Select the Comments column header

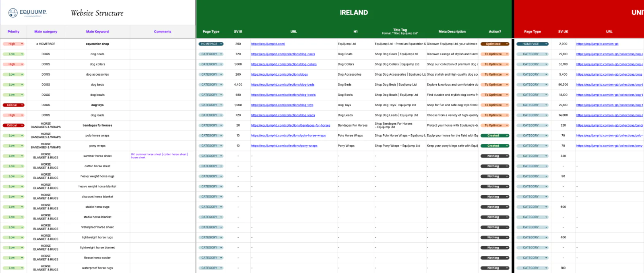pos(163,31)
